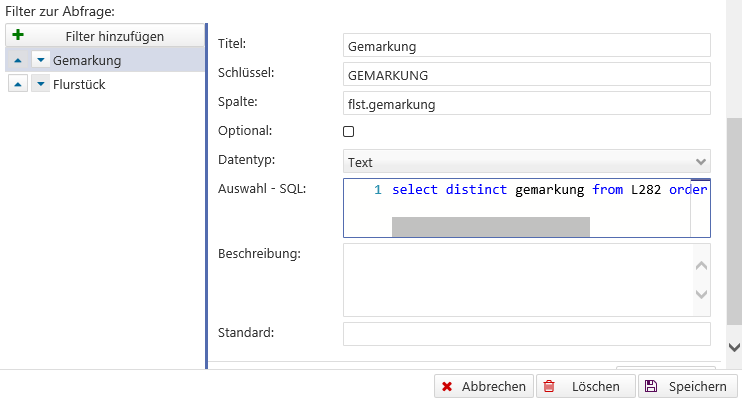Screen dimensions: 742x398
Task: Click the 'Optional:' label
Action: click(245, 131)
